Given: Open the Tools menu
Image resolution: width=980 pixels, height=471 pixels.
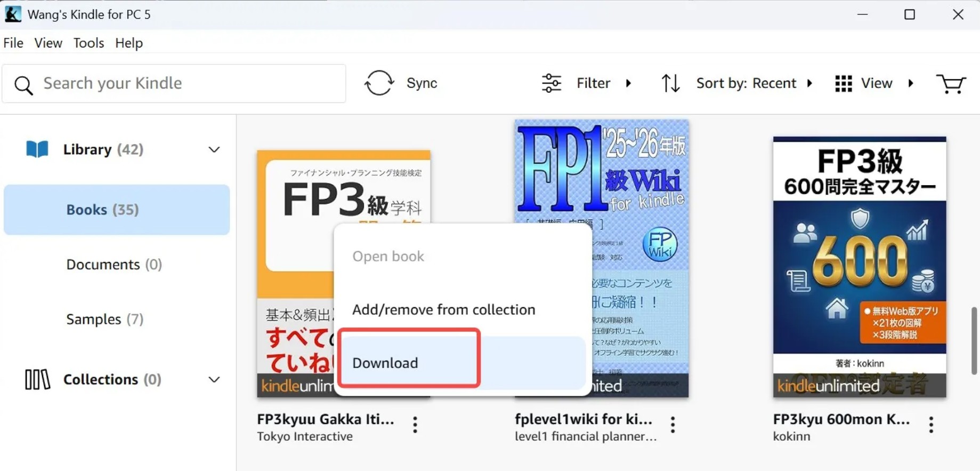Looking at the screenshot, I should point(88,43).
